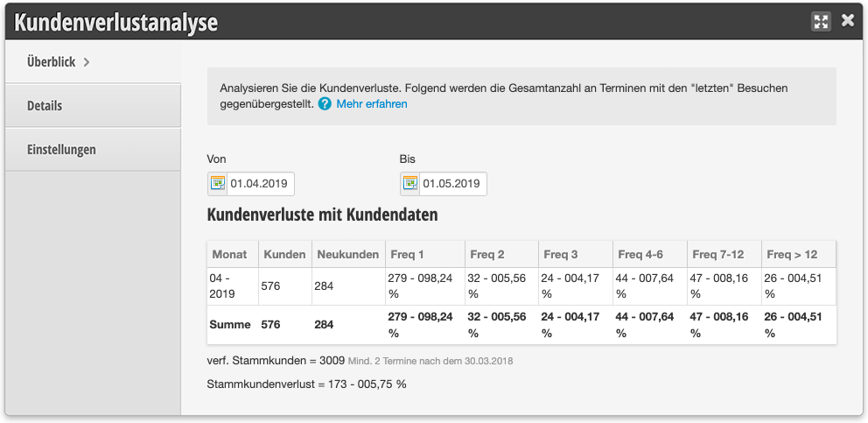Click the Monat column header
The image size is (868, 423).
pyautogui.click(x=233, y=255)
